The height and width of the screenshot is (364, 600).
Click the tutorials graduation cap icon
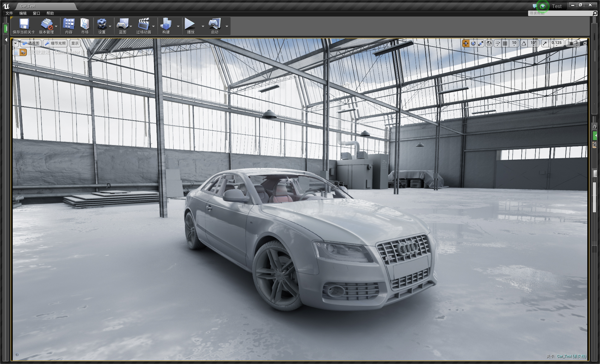tap(543, 6)
